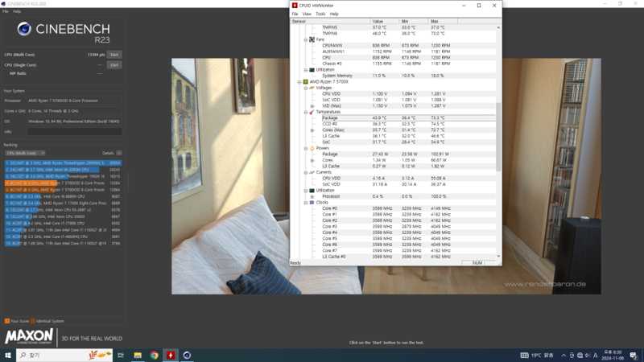
Task: Click the Utilization icon above System Memory
Action: point(312,70)
